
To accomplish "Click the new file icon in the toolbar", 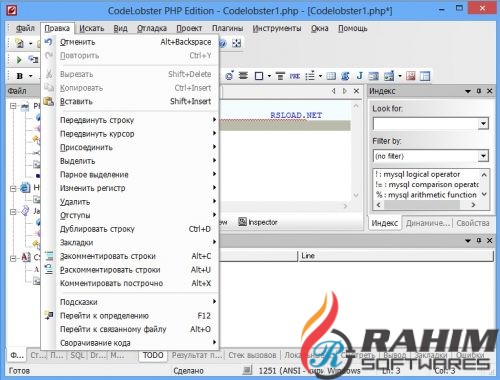I will [x=20, y=43].
